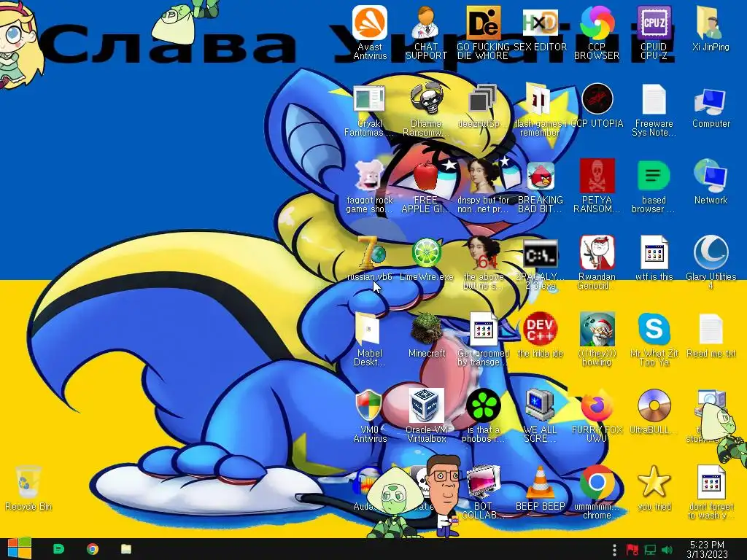747x560 pixels.
Task: Open Chrome from the taskbar
Action: click(93, 549)
